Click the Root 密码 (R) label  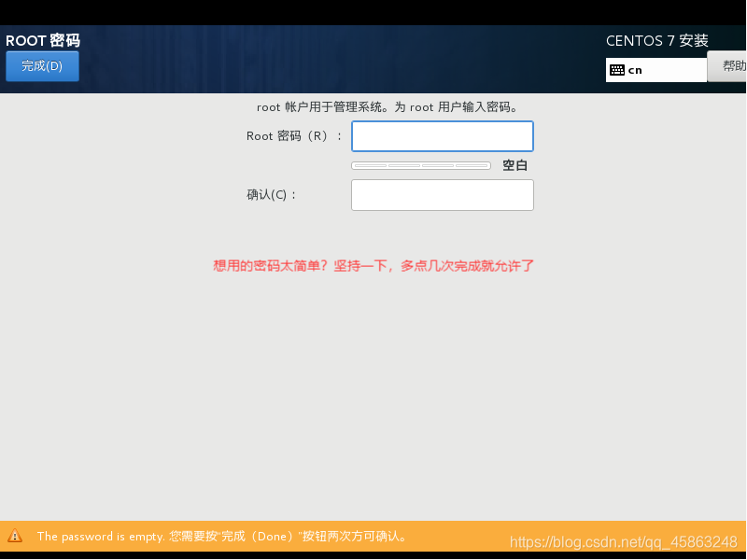click(x=294, y=136)
